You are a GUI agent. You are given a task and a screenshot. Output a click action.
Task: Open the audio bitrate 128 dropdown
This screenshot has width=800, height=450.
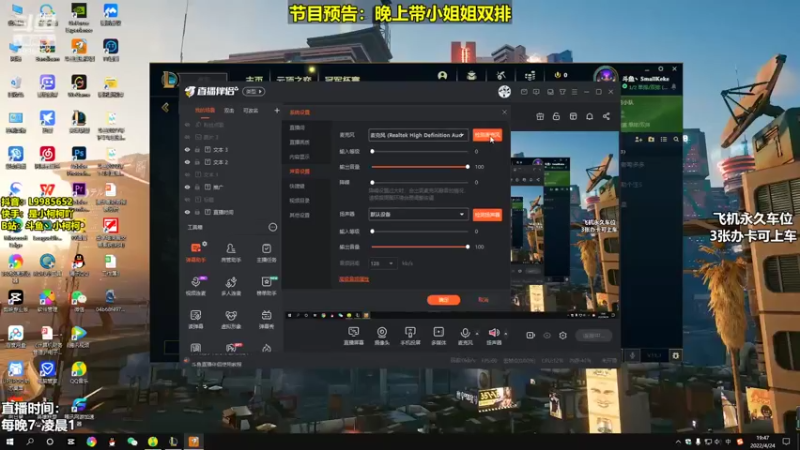pyautogui.click(x=382, y=263)
